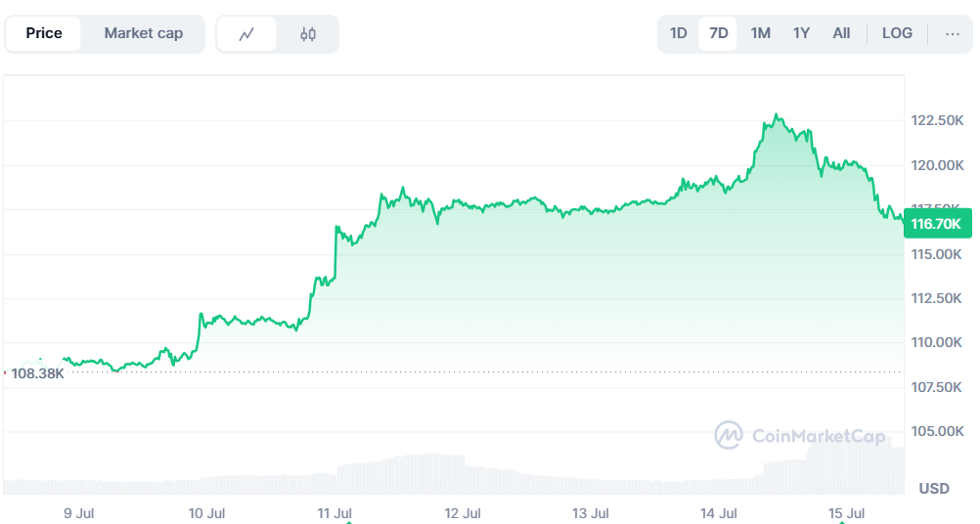Image resolution: width=980 pixels, height=524 pixels.
Task: Click the 11 Jul date marker
Action: (x=334, y=512)
